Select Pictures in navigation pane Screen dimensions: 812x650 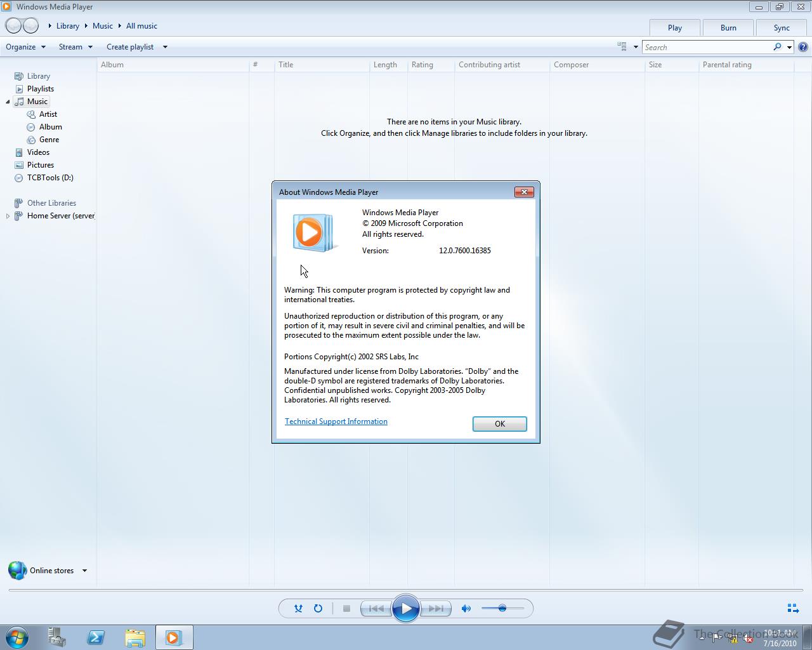[41, 165]
